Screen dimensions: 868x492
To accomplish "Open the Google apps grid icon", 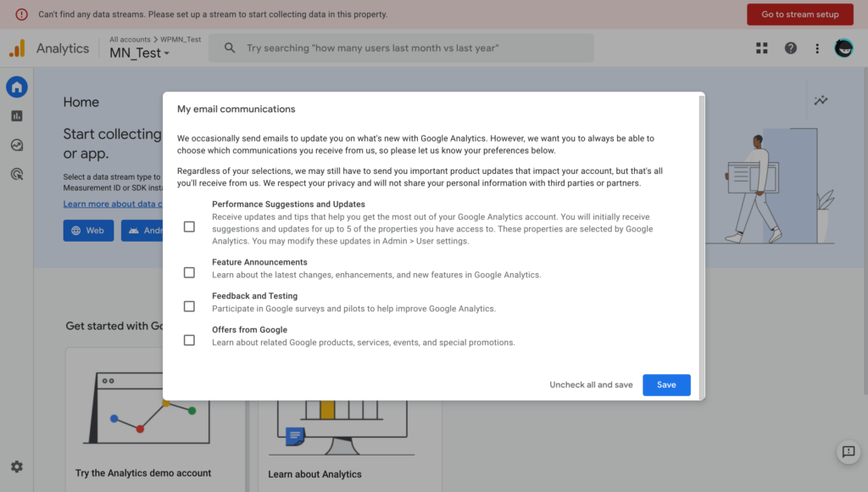I will 761,48.
